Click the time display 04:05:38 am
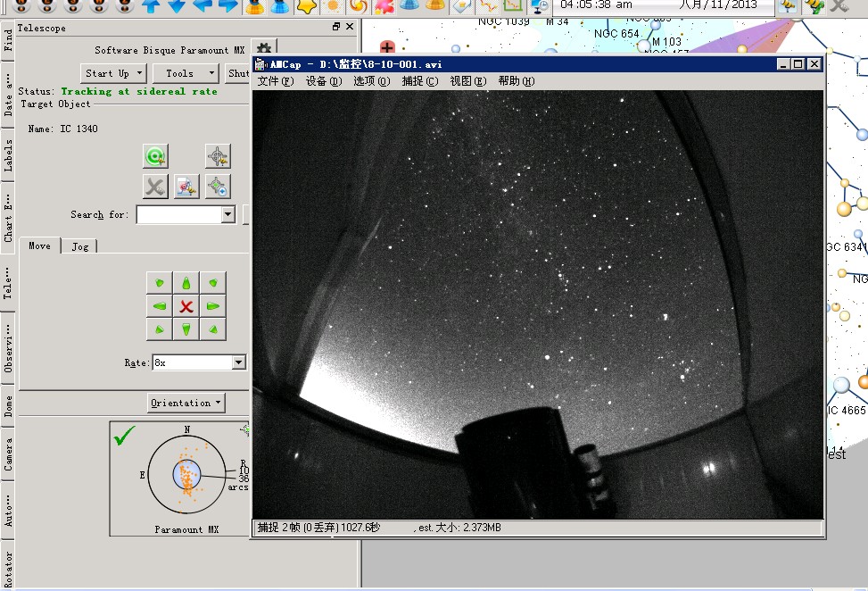 point(596,4)
